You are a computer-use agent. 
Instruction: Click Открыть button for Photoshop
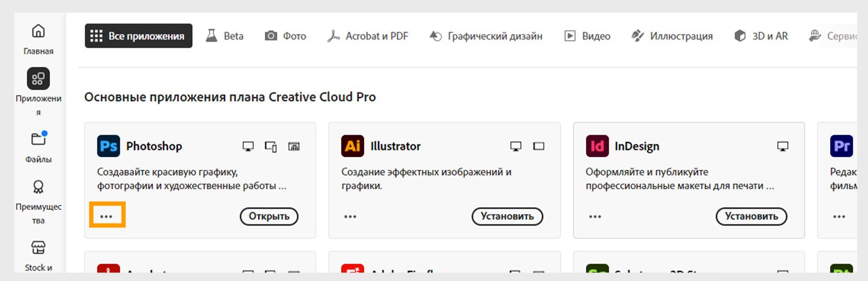tap(269, 216)
